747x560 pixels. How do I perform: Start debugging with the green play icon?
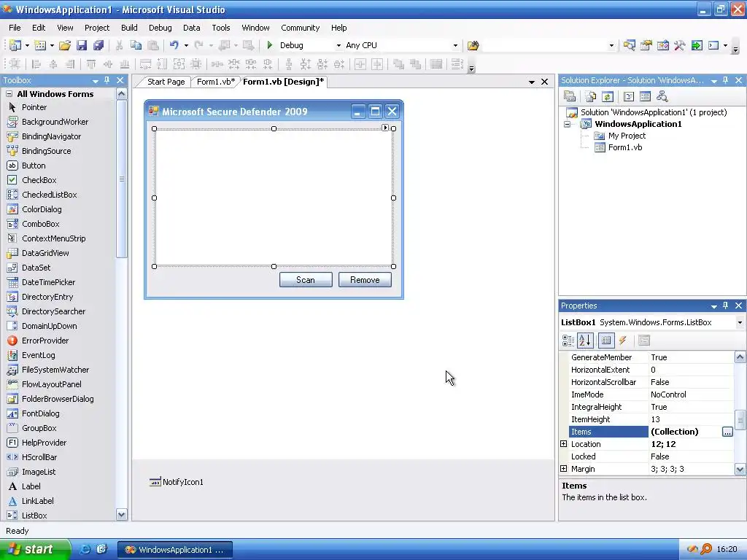270,45
